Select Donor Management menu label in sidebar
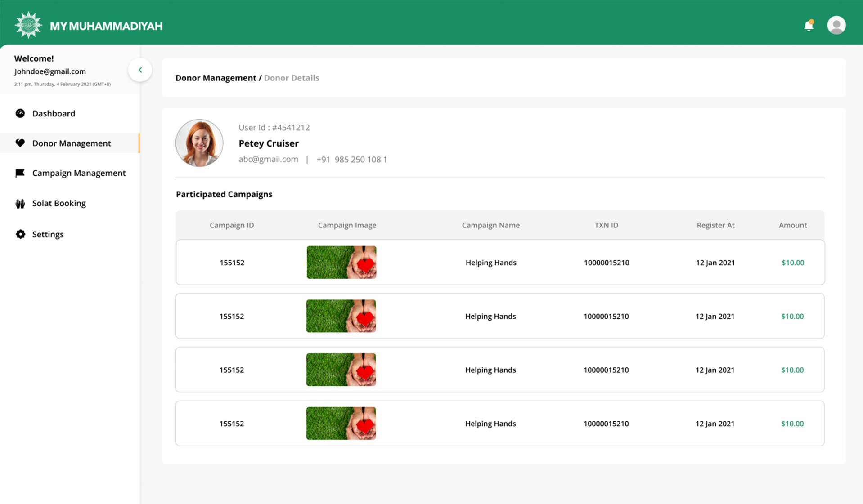This screenshot has height=504, width=863. 72,143
